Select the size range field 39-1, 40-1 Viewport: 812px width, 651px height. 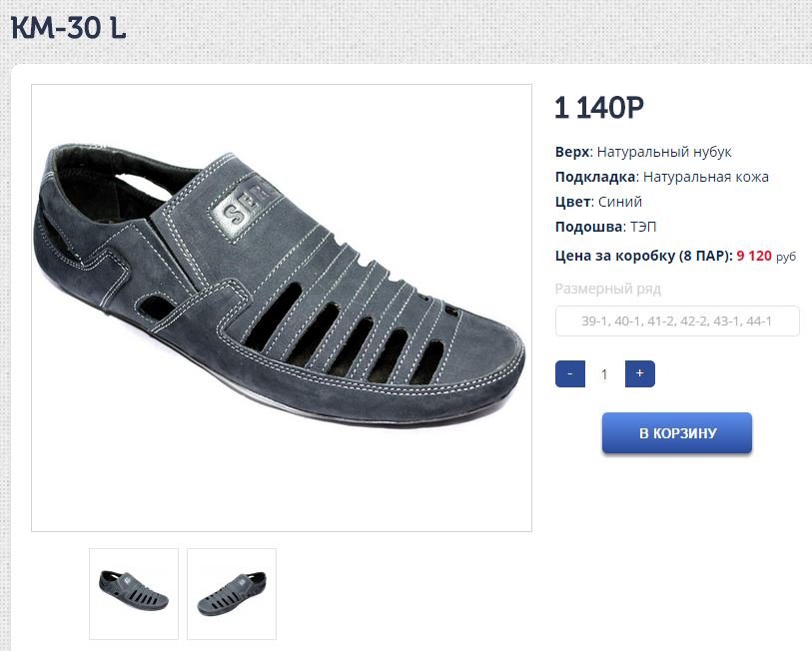[677, 322]
